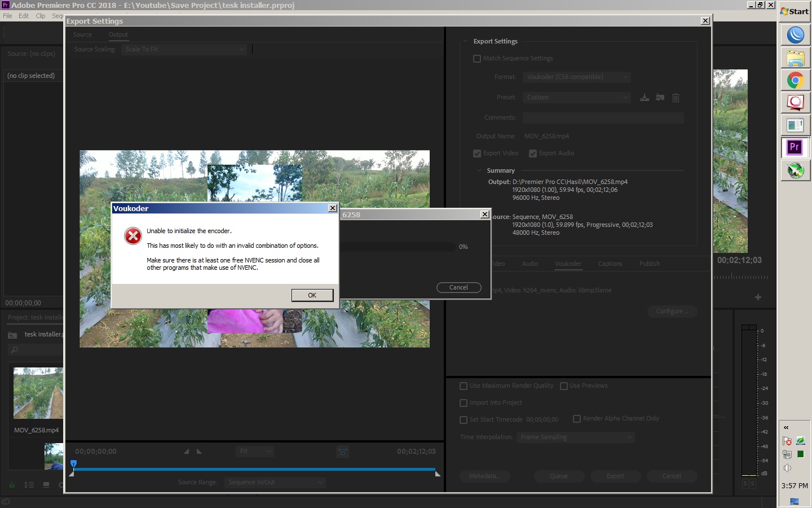The height and width of the screenshot is (508, 812).
Task: Expand the Time Interpolation Frame Sampling dropdown
Action: 575,437
